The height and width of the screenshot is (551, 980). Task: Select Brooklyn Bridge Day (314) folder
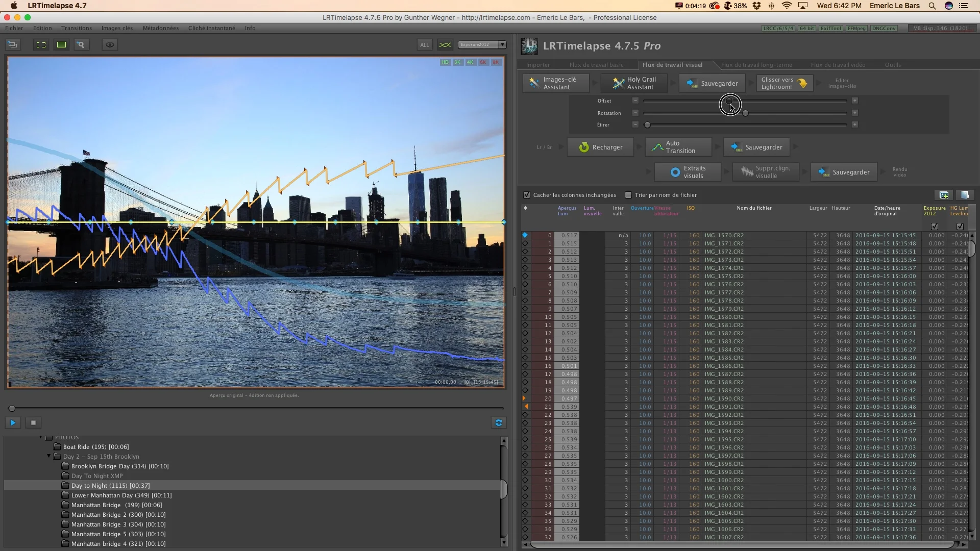click(120, 466)
